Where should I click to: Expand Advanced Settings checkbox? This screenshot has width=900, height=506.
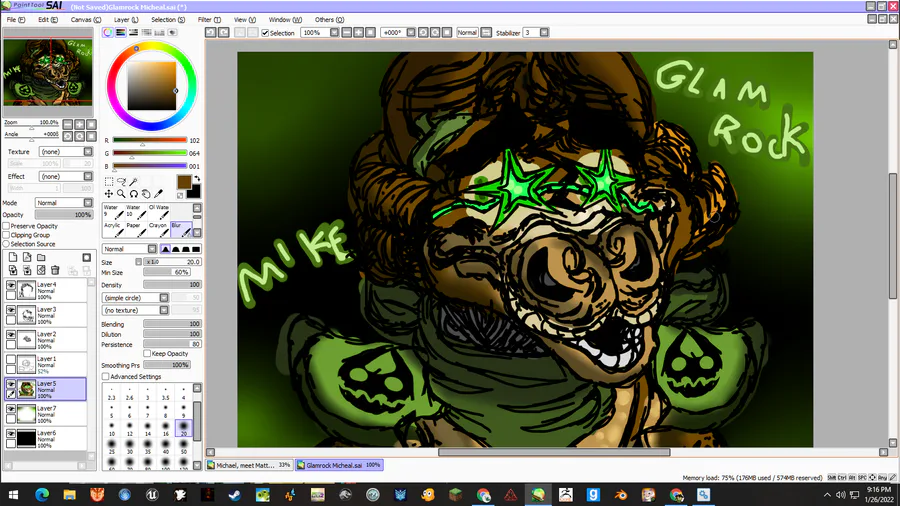click(106, 376)
